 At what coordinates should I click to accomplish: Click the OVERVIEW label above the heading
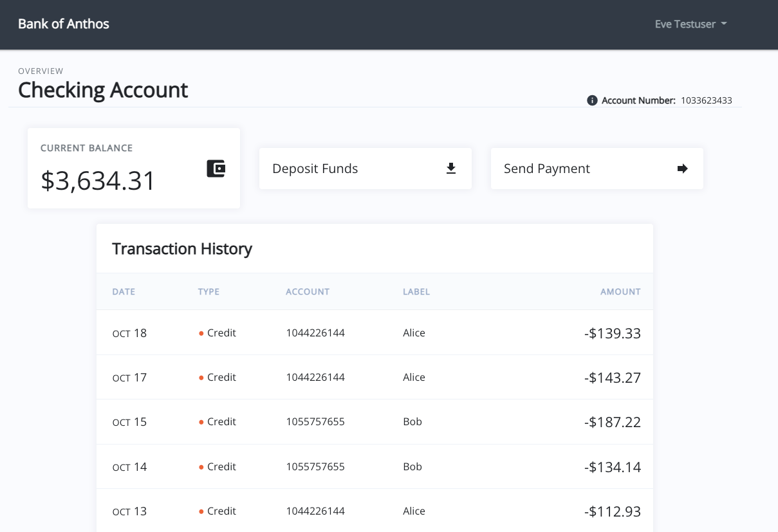[x=41, y=71]
